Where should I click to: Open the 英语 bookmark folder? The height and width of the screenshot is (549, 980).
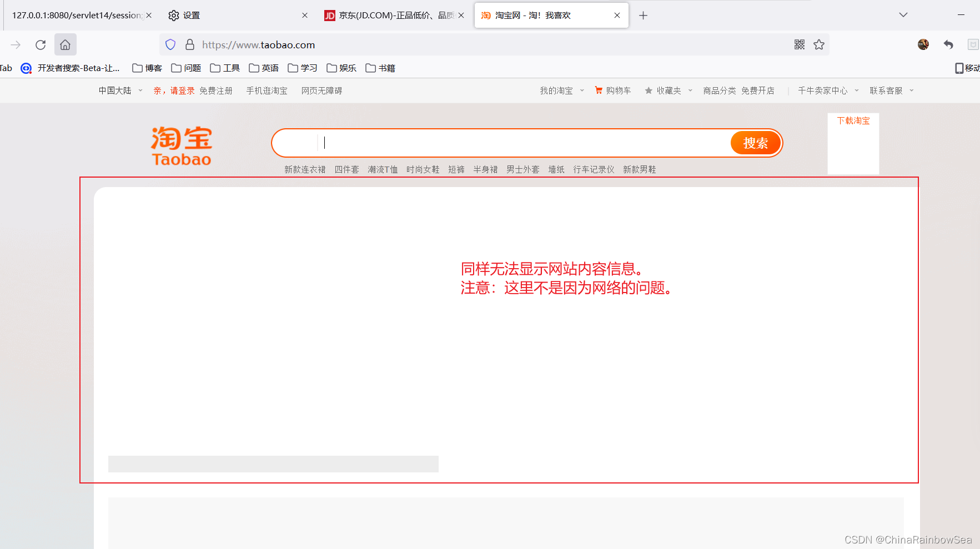coord(264,68)
